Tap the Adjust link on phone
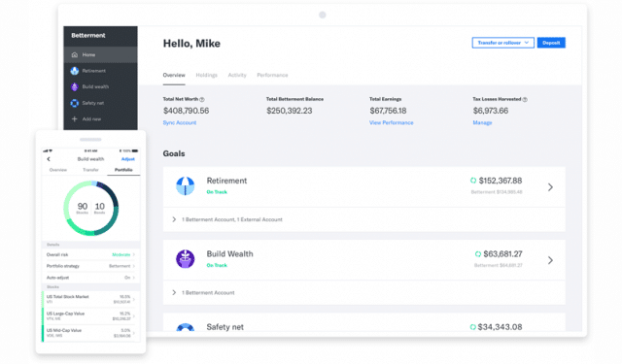622x364 pixels. click(127, 159)
